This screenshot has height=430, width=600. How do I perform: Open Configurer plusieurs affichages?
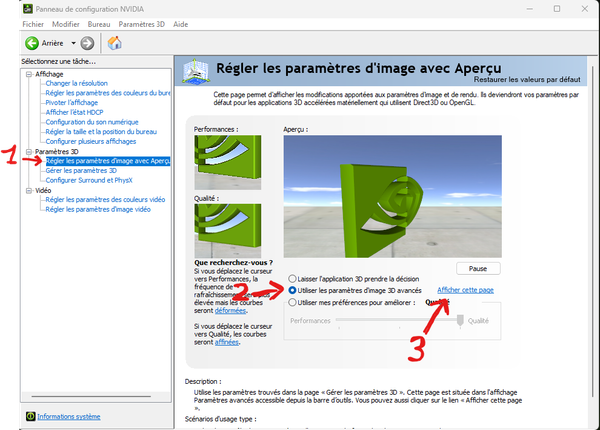pyautogui.click(x=91, y=142)
